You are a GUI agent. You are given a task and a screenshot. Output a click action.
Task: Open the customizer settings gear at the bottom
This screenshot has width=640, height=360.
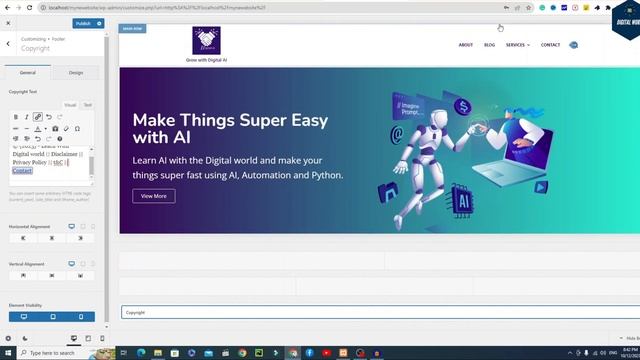(8, 338)
